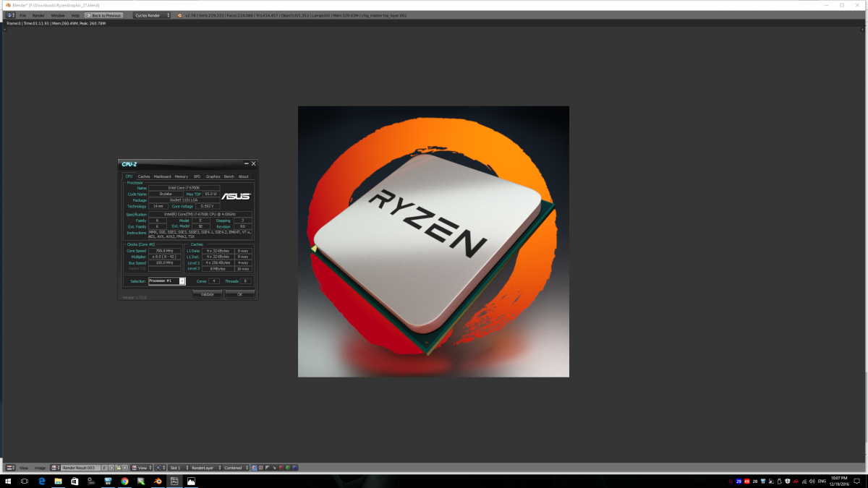Viewport: 868px width, 488px height.
Task: Unlink the image with the X icon
Action: point(124,468)
